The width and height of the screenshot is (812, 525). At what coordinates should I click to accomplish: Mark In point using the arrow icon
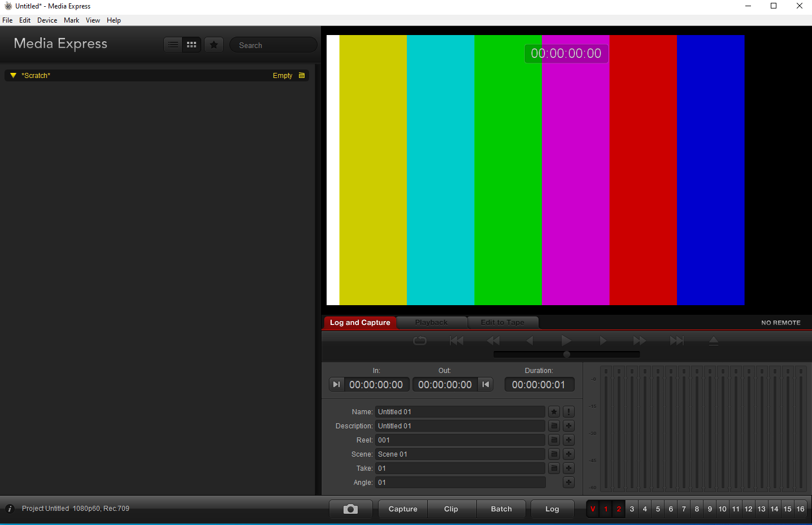(336, 384)
